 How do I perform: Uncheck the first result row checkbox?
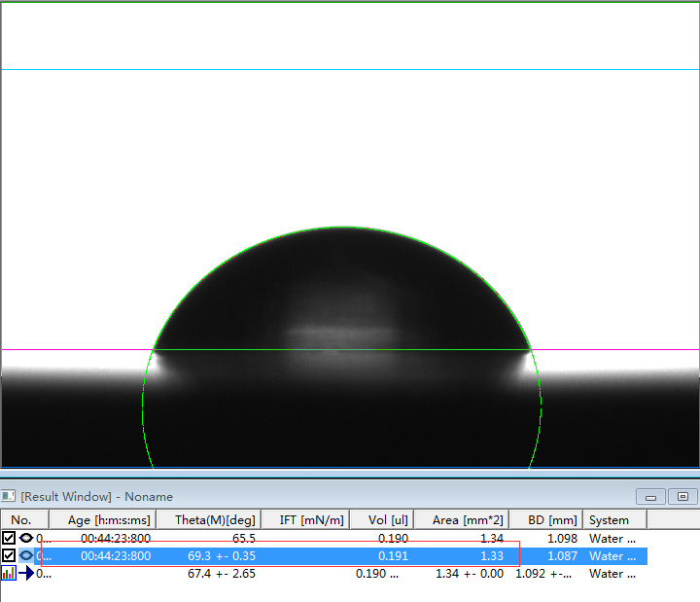tap(9, 538)
